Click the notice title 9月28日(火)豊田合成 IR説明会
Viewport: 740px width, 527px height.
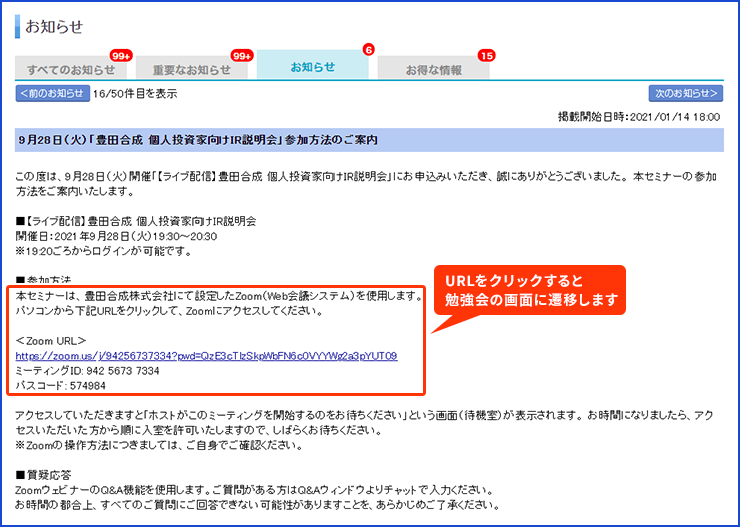coord(198,140)
